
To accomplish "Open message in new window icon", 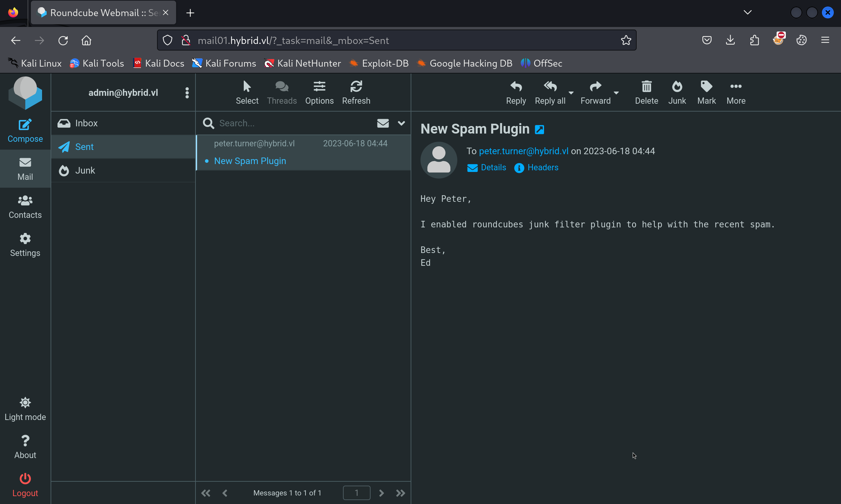I will click(539, 130).
